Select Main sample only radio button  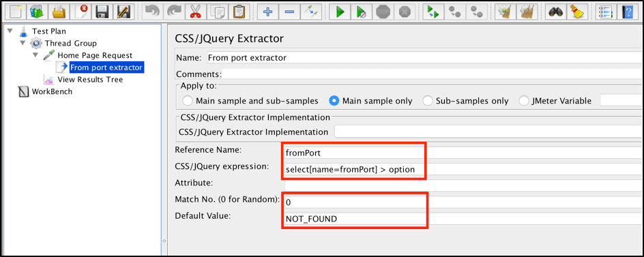(334, 101)
